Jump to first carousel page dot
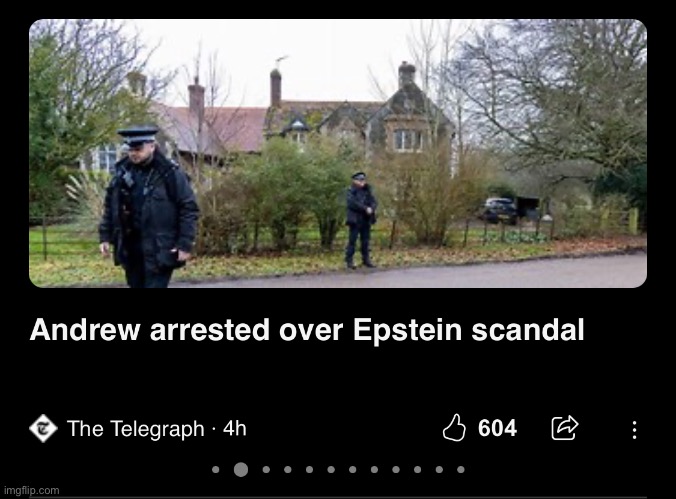676x499 pixels. [216, 470]
